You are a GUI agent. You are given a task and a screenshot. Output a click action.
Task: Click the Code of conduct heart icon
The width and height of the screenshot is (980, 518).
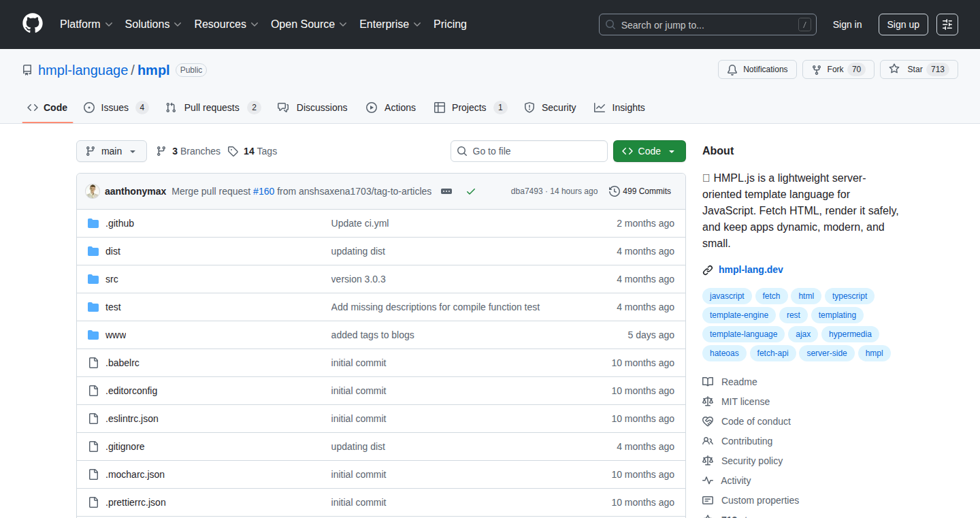(708, 421)
